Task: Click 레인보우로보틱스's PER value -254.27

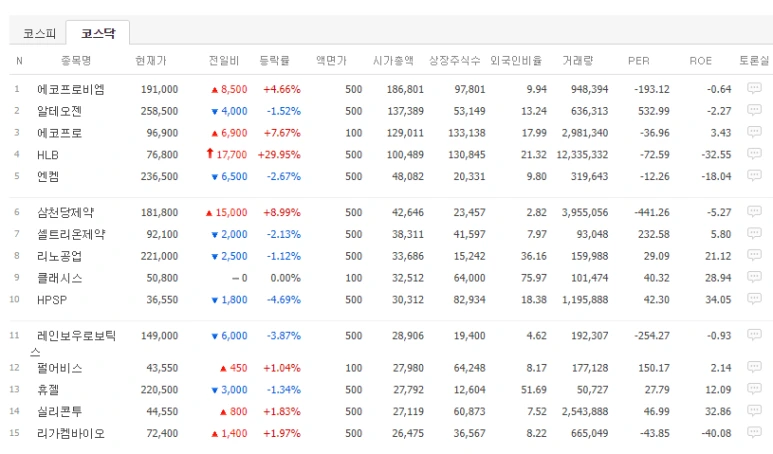Action: 652,336
